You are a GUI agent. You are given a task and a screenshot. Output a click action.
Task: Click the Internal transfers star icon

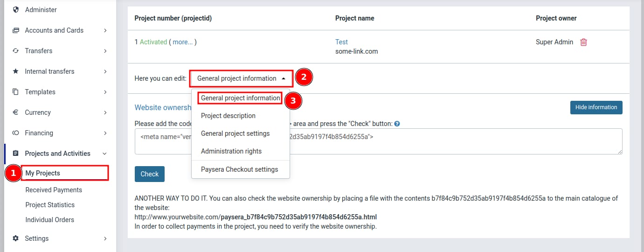16,71
